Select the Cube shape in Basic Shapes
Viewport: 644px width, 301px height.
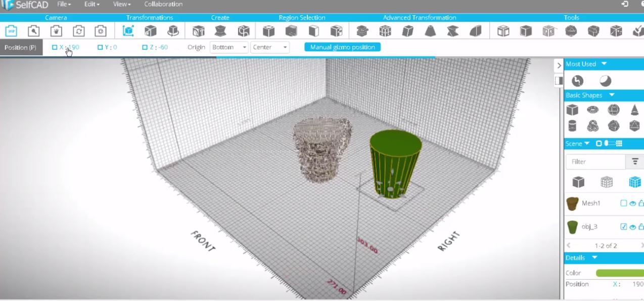click(572, 110)
